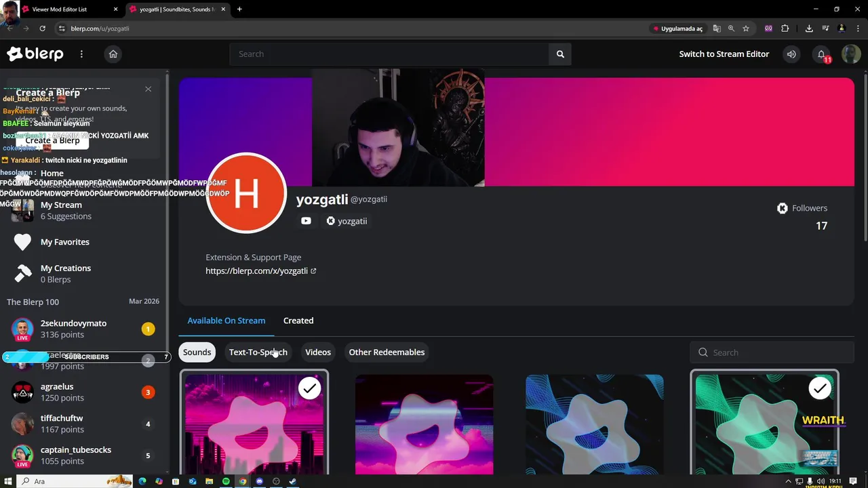The image size is (868, 488).
Task: Switch to Available On Stream tab
Action: (226, 321)
